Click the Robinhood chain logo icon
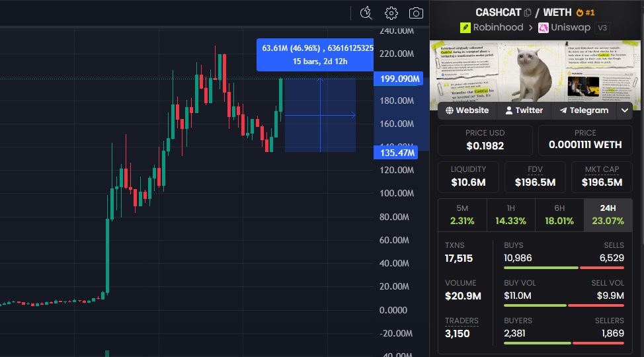Image resolution: width=644 pixels, height=357 pixels. pyautogui.click(x=465, y=28)
